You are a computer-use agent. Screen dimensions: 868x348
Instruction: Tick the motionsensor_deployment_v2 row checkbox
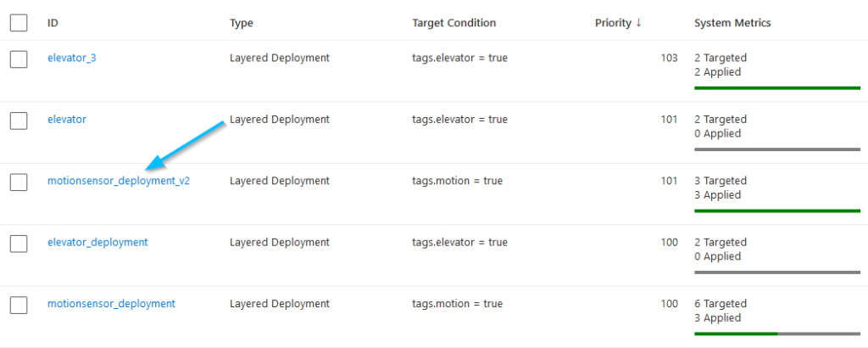[x=19, y=182]
